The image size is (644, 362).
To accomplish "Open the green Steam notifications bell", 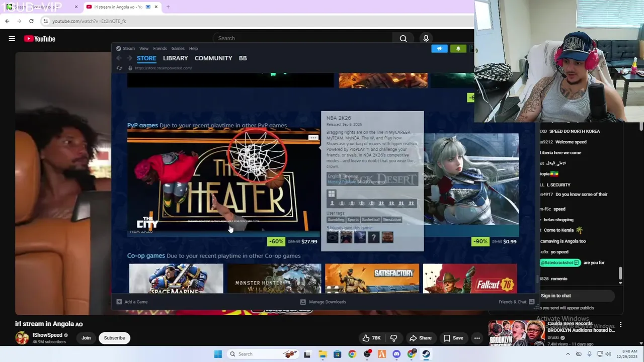I will click(458, 48).
